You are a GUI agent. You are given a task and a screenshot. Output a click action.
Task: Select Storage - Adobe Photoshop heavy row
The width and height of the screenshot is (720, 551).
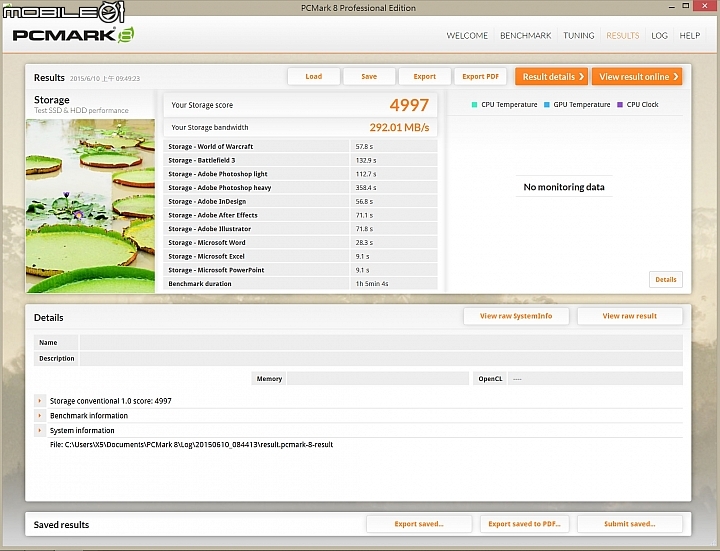pyautogui.click(x=301, y=187)
